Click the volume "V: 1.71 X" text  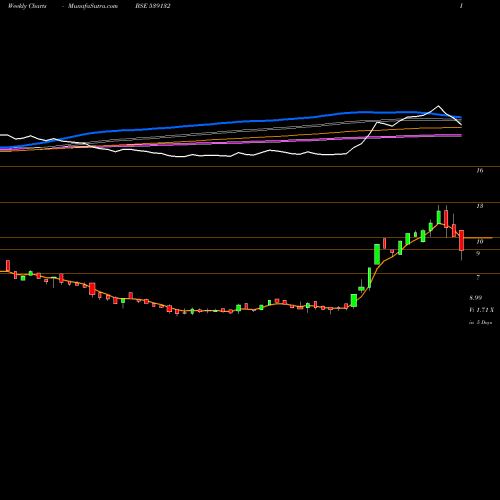[481, 310]
